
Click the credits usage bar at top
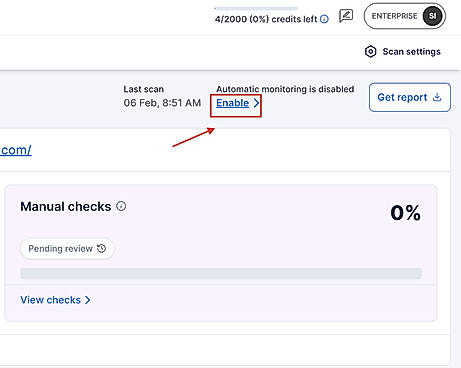click(256, 8)
